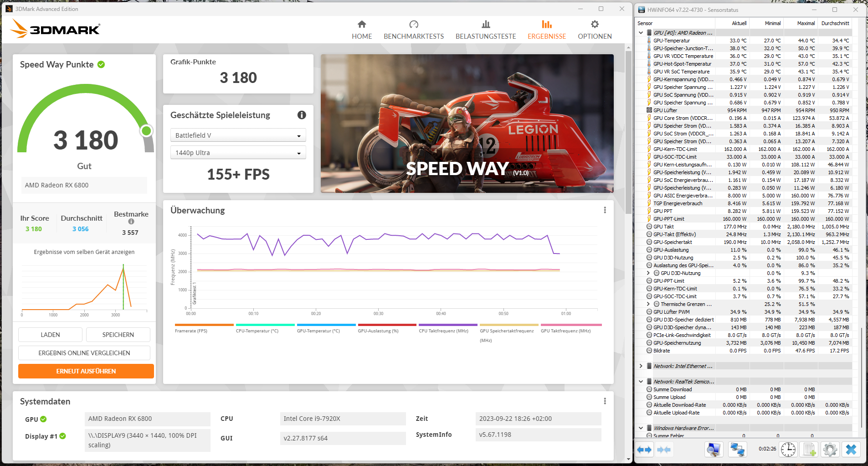Click the green check next to Display #1
This screenshot has width=868, height=466.
(62, 436)
